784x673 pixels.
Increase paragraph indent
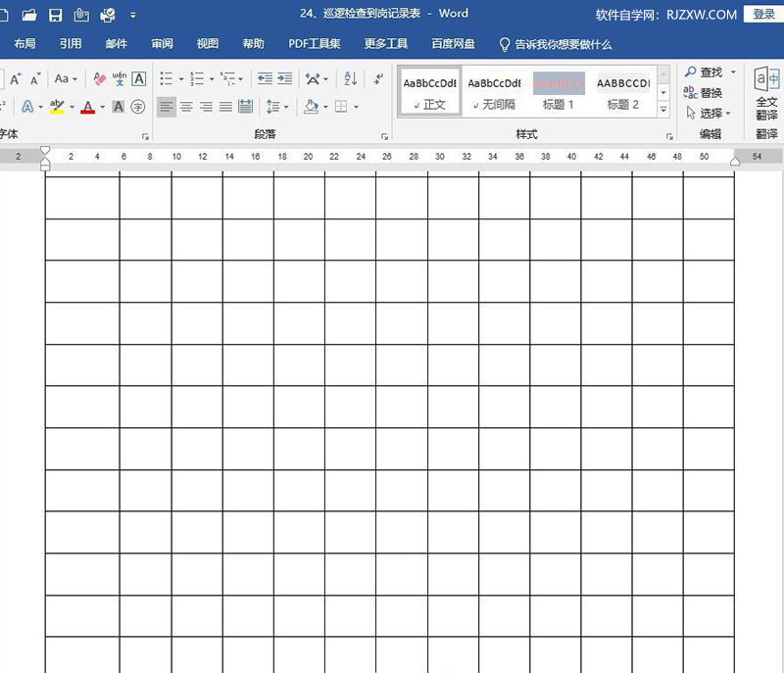pyautogui.click(x=285, y=79)
